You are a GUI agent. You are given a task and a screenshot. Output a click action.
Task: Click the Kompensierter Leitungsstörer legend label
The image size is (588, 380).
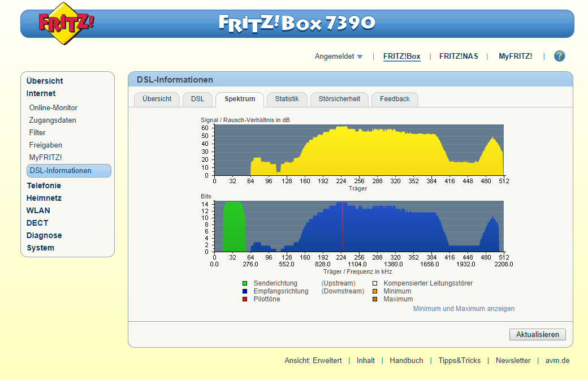[x=428, y=283]
